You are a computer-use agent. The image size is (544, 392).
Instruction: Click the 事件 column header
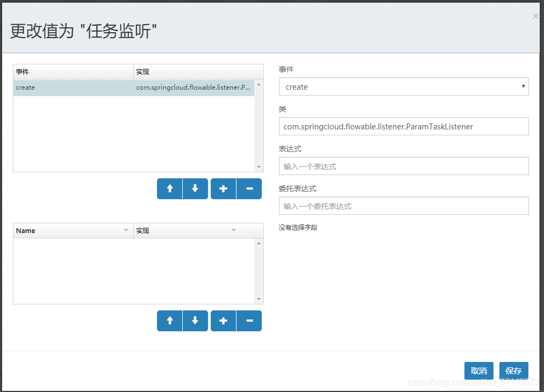click(73, 72)
